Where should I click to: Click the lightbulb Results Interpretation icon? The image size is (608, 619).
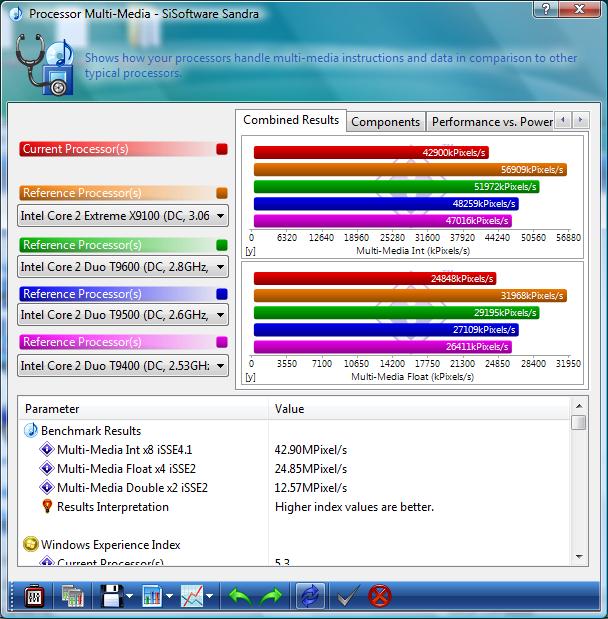[x=47, y=506]
